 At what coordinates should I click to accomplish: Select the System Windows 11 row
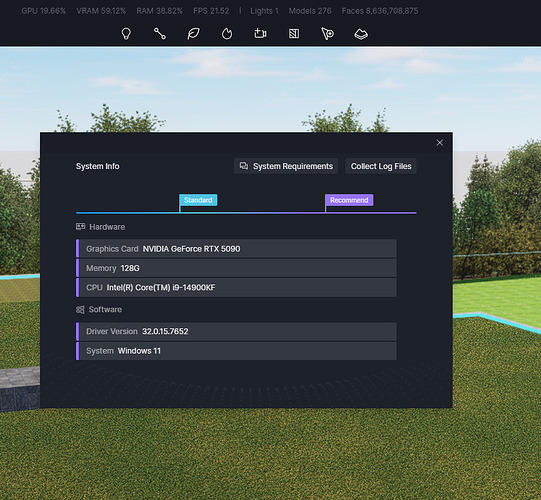pos(236,351)
